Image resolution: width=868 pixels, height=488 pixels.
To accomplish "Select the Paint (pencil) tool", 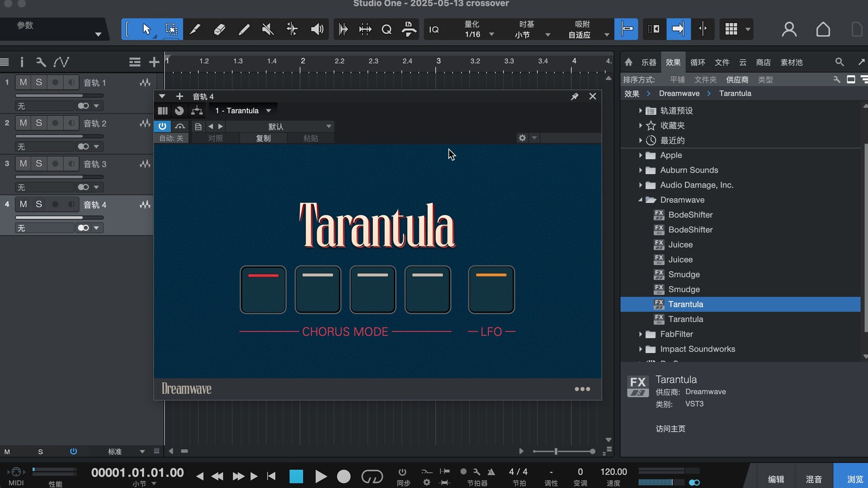I will tap(244, 29).
